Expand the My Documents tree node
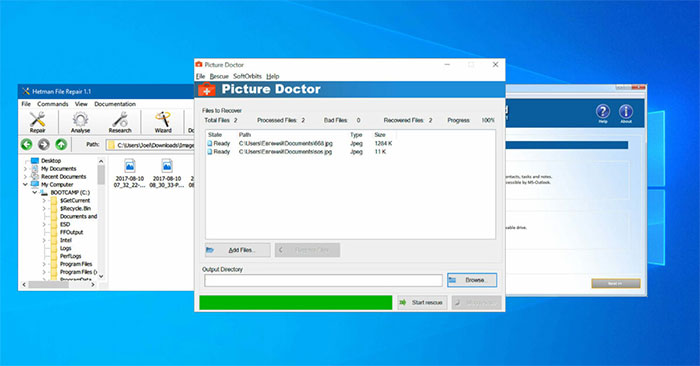Viewport: 700px width, 366px height. point(25,169)
